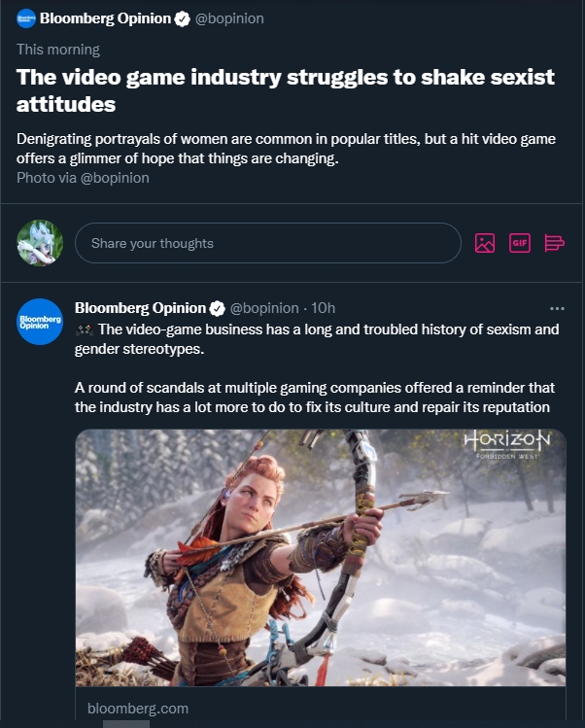This screenshot has height=728, width=585.
Task: Open @bopinion handle in top header
Action: point(229,18)
